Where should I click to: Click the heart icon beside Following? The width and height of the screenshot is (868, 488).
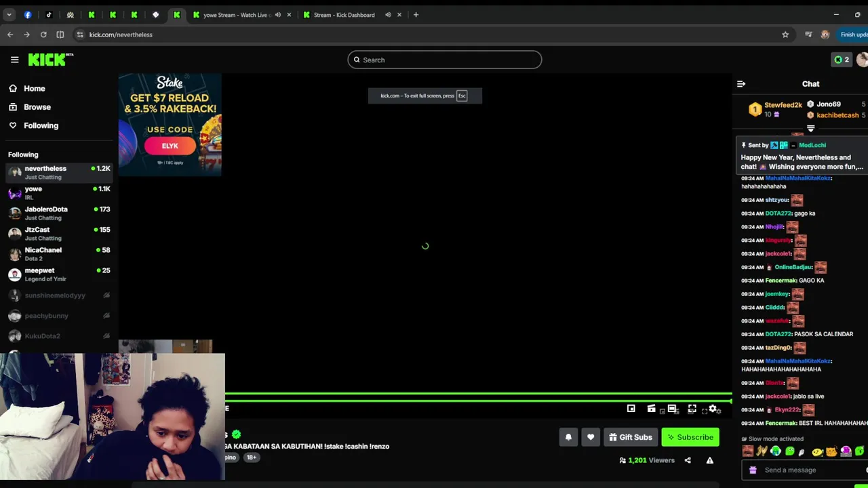[13, 125]
